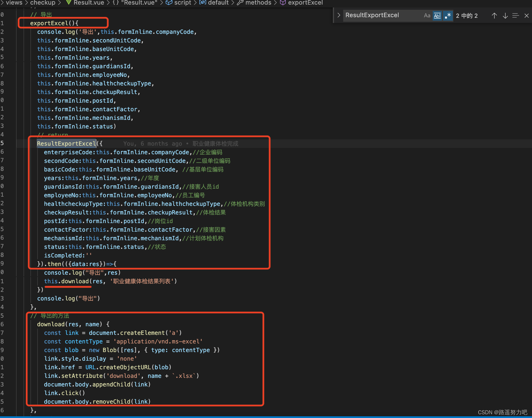Click the link.click() line
This screenshot has width=532, height=418.
click(x=65, y=393)
